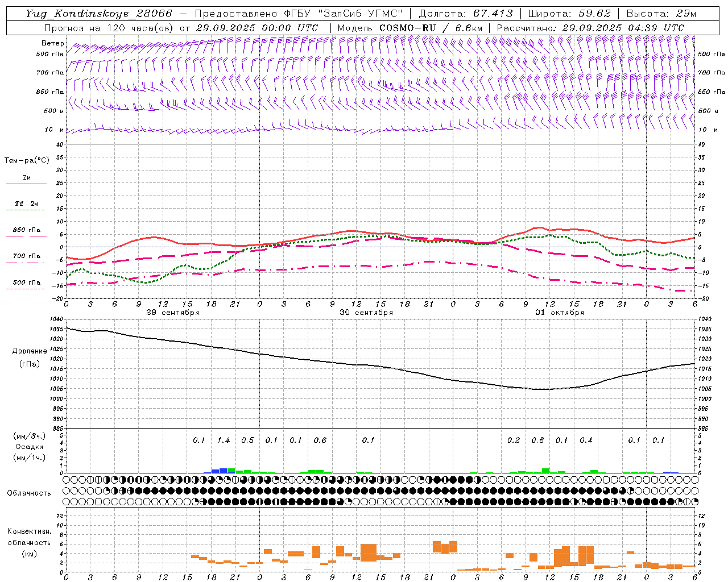Click the 0.2 three-hour precipitation value
Viewport: 728px width, 582px height.
coord(514,440)
